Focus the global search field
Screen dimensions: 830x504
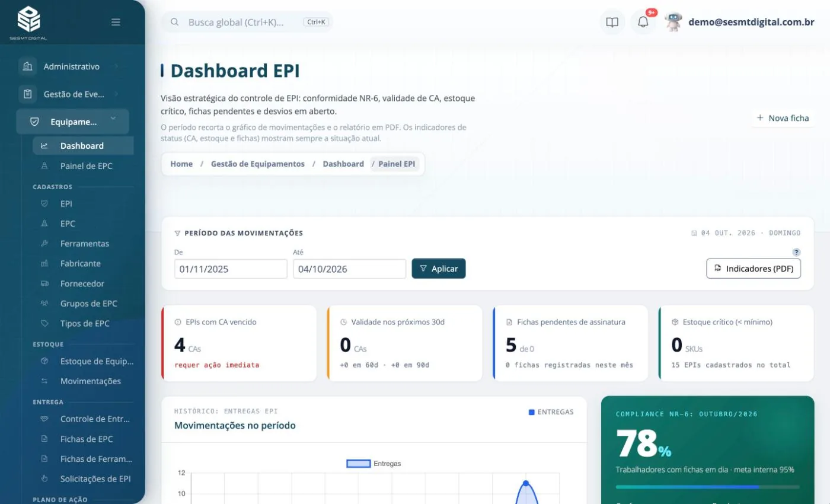point(247,22)
